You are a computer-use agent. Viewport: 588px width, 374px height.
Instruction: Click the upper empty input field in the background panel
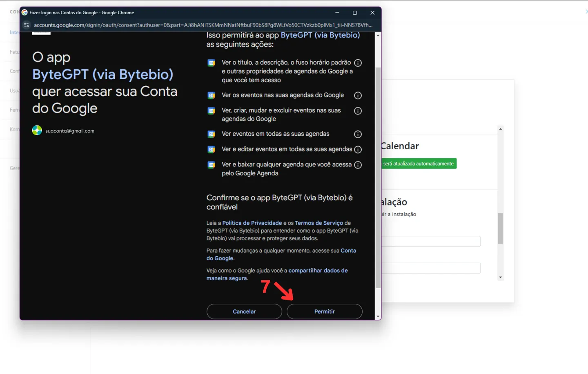(x=431, y=241)
